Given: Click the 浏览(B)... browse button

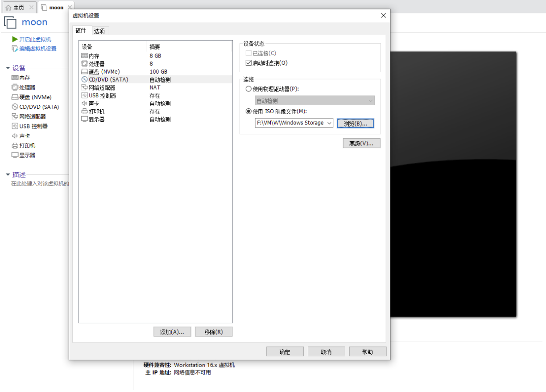Looking at the screenshot, I should click(356, 124).
